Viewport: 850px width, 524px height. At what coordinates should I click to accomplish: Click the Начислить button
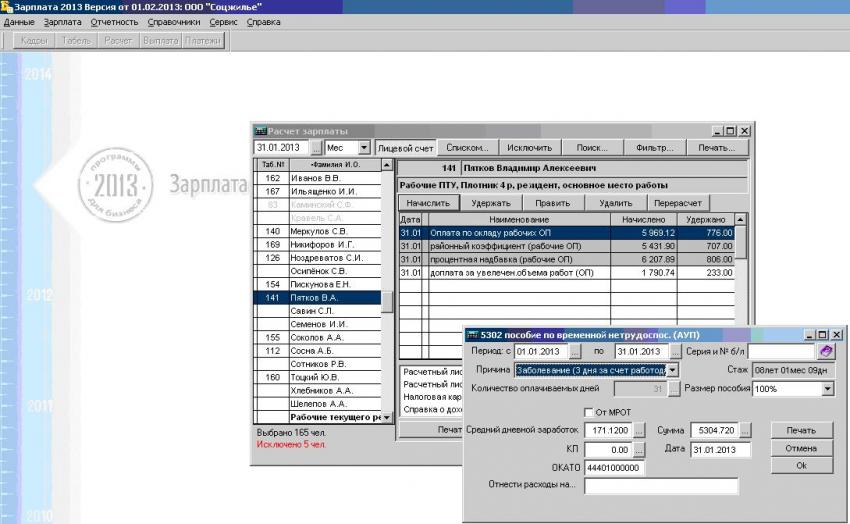(x=427, y=202)
